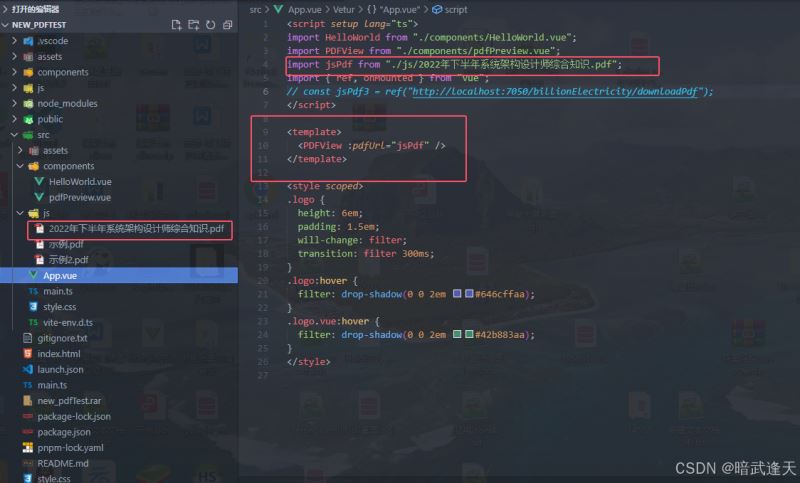Click the Vue icon beside HelloWorld.vue
Screen dimensions: 800x483
click(x=39, y=181)
